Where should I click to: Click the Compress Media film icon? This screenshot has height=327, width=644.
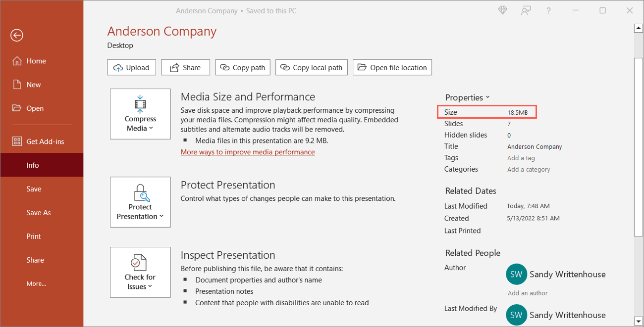click(x=140, y=104)
